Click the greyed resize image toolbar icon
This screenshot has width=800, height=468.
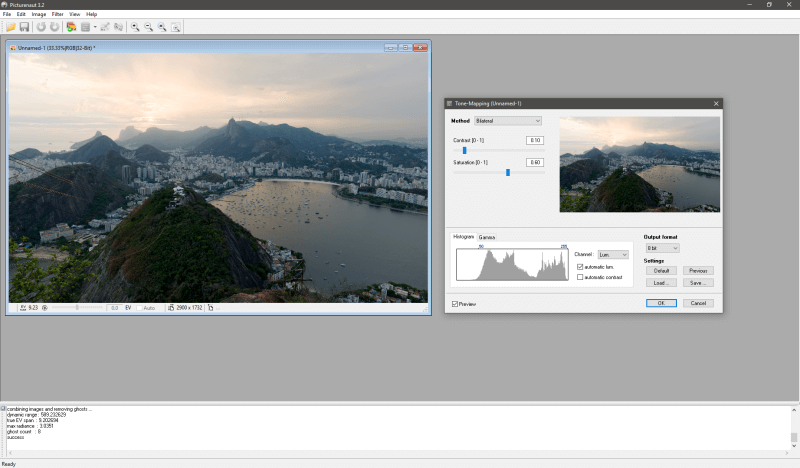coord(105,27)
